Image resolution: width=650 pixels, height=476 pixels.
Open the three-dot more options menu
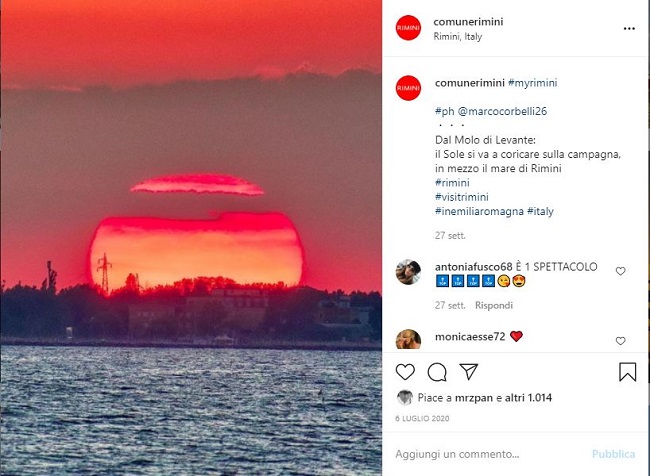tap(629, 29)
